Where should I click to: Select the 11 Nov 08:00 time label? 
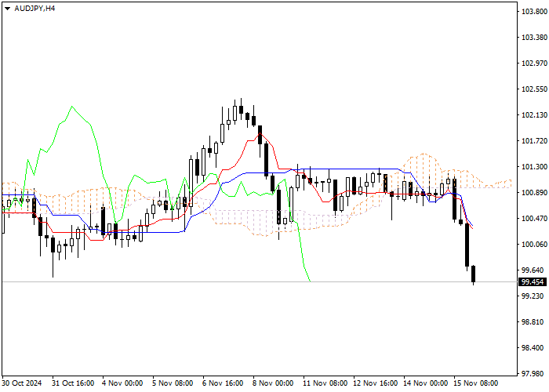pos(325,383)
